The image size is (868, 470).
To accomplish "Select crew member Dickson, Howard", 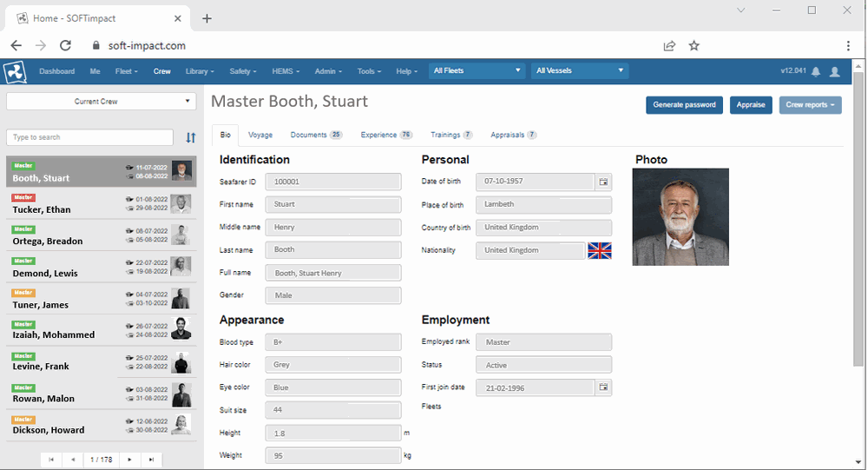I will click(x=102, y=426).
